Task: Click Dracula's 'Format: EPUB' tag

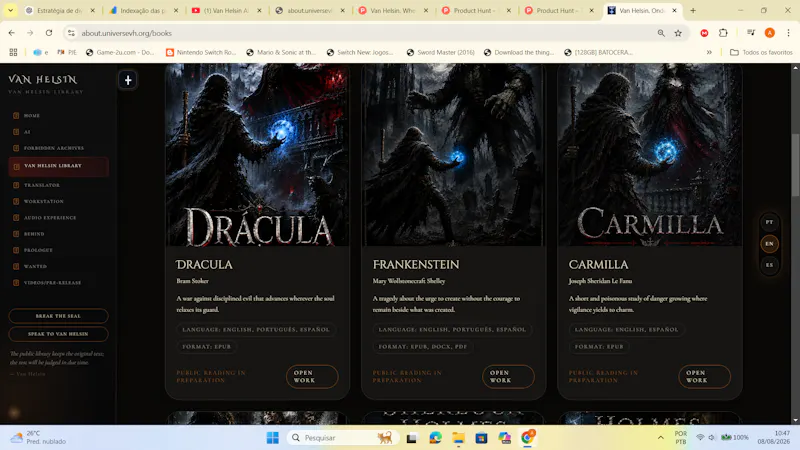Action: tap(206, 346)
